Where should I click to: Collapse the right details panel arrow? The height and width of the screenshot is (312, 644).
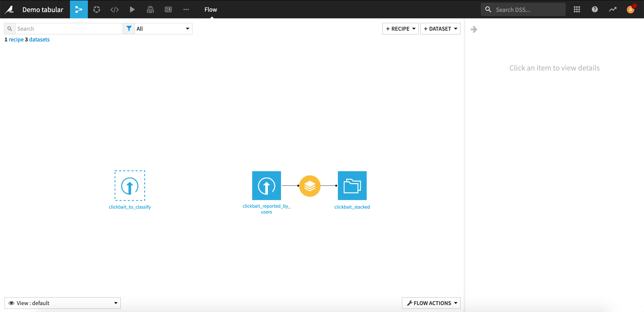(x=474, y=30)
